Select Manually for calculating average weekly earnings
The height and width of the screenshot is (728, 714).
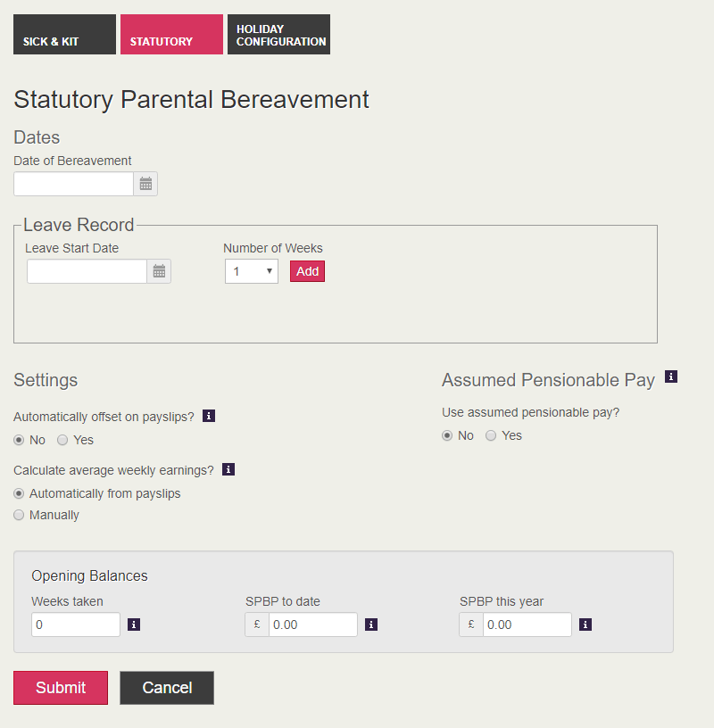point(19,515)
